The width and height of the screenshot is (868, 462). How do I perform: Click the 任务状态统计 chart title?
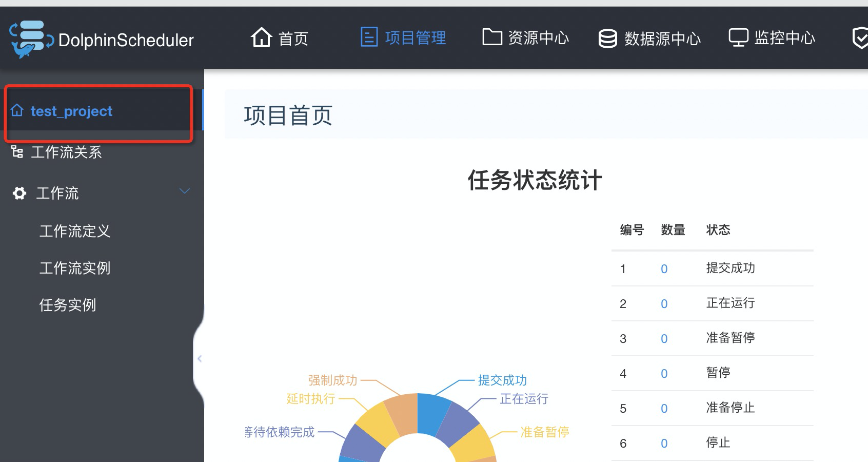pyautogui.click(x=535, y=181)
